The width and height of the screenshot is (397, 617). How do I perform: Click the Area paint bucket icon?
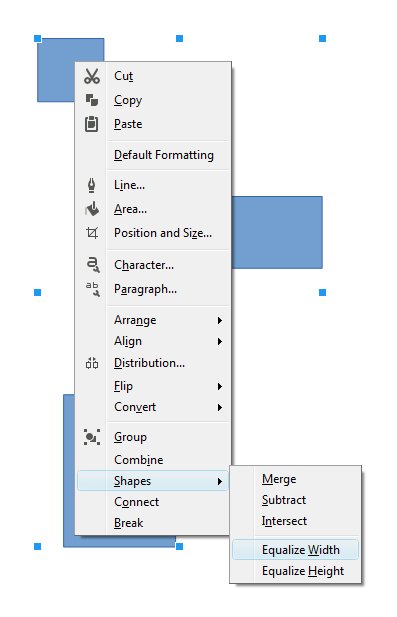tap(92, 209)
